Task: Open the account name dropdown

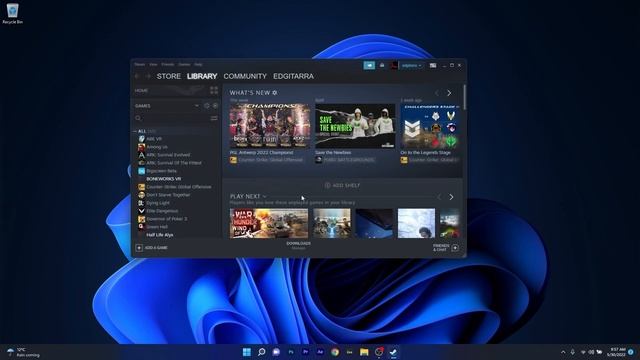Action: [411, 65]
